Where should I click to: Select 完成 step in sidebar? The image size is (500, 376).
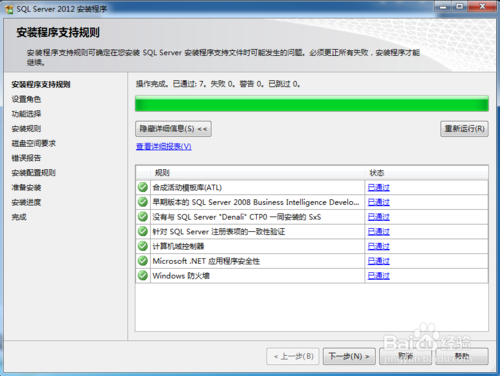pos(19,217)
